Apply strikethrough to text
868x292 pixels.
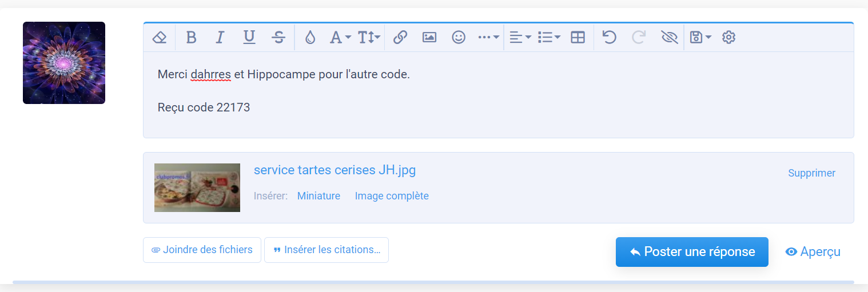(278, 38)
